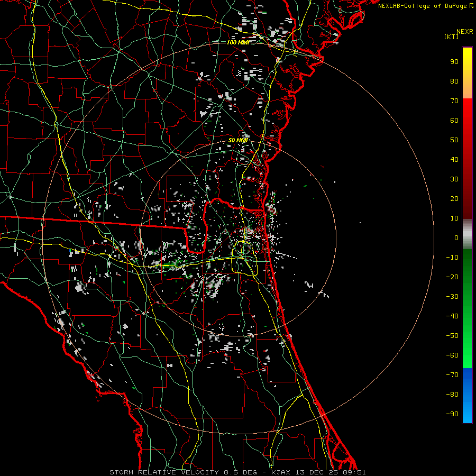The image size is (476, 476).
Task: Click the Storm Relative Velocity caption at bottom
Action: tap(237, 472)
